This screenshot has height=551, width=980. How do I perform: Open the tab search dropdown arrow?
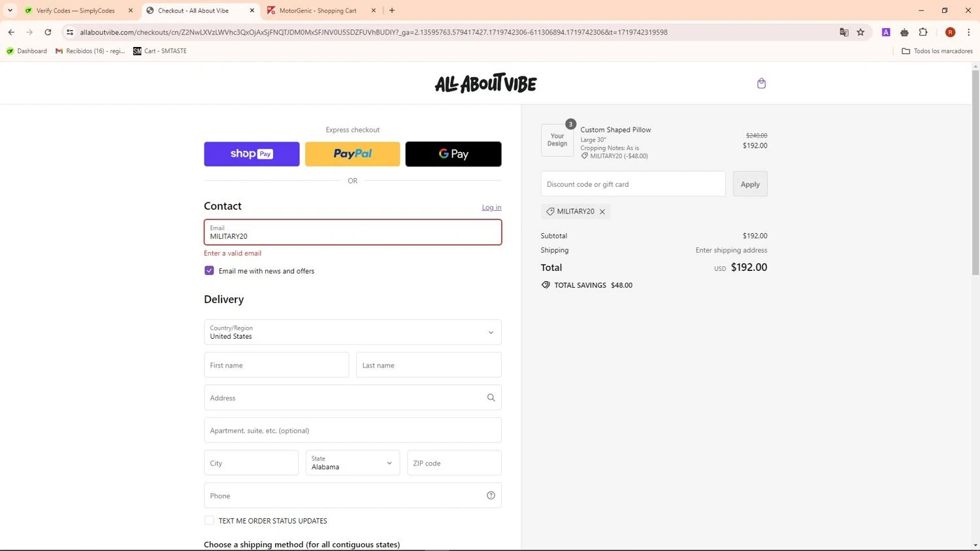10,10
